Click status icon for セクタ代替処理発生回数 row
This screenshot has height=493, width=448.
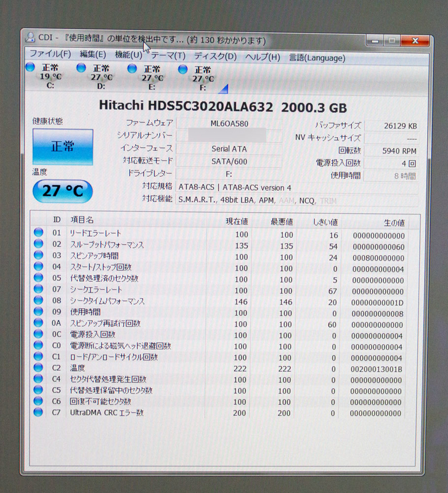(x=38, y=378)
